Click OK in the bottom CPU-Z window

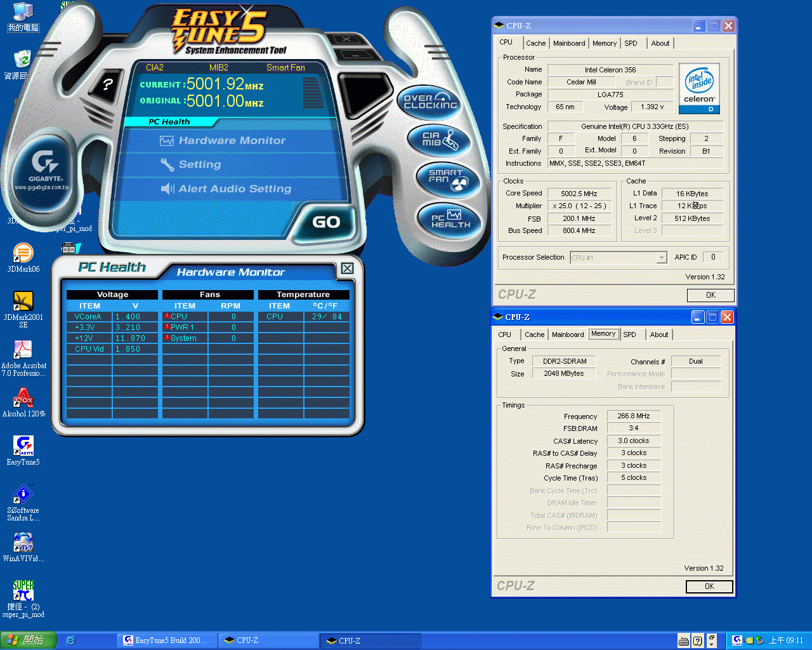tap(709, 587)
